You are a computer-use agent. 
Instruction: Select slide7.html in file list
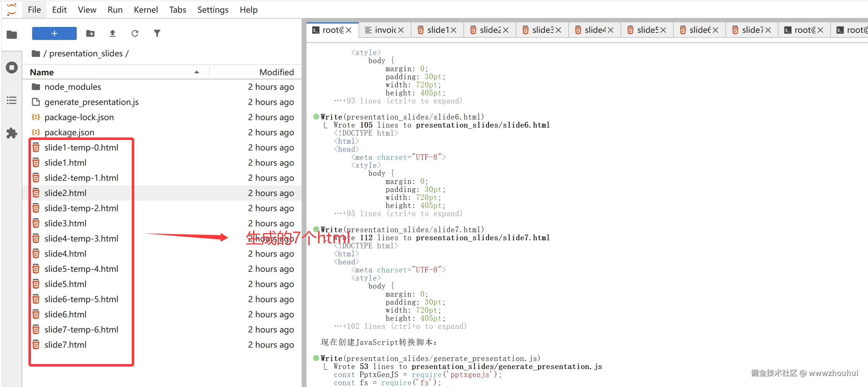[x=65, y=345]
